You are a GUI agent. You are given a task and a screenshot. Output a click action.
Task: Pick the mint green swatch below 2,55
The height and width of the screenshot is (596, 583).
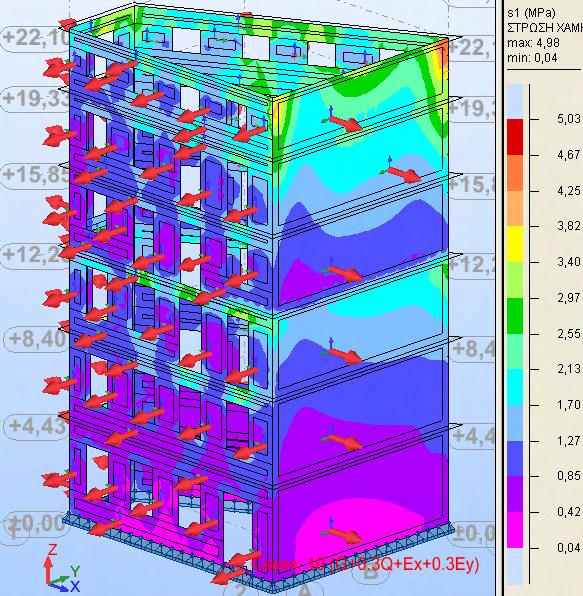pos(515,352)
